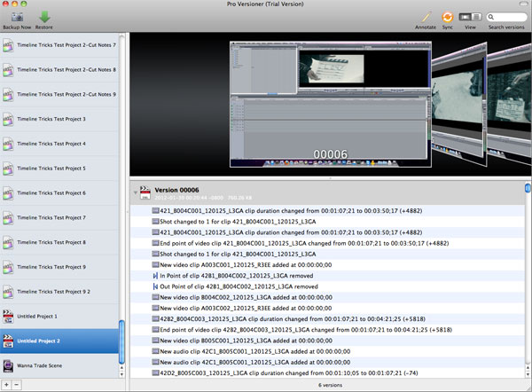Viewport: 532px width, 392px height.
Task: Click the Untitled Project 2 clapper icon
Action: pyautogui.click(x=8, y=341)
